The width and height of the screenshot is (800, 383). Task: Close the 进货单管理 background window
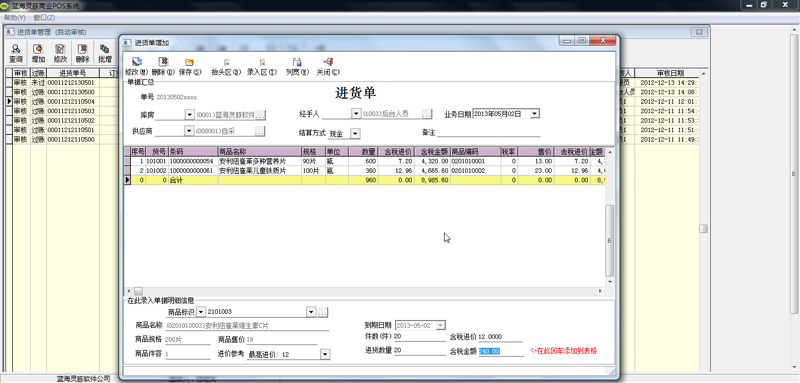[x=699, y=32]
